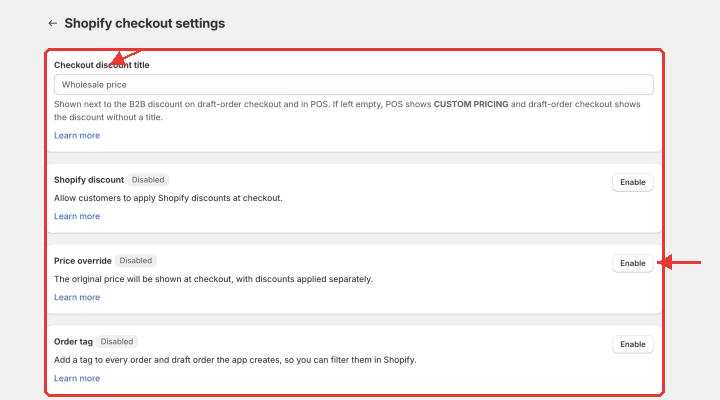Click the 'Add a tag to every order' description
Screen dimensions: 720x400
pos(235,360)
